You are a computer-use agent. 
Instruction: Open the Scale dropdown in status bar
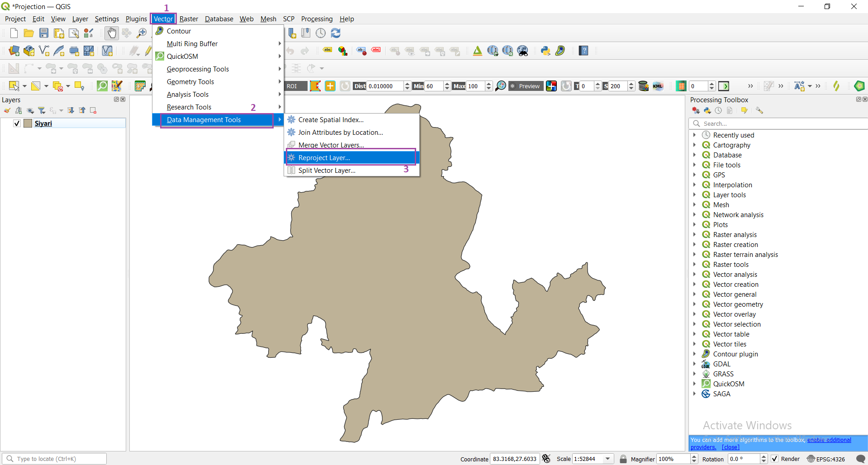click(607, 459)
